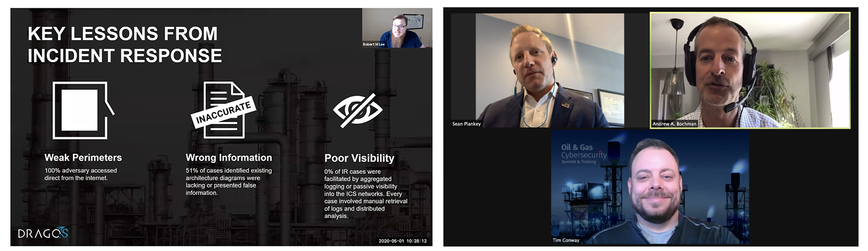Image resolution: width=868 pixels, height=251 pixels.
Task: Click the Tim Conway name label
Action: (x=566, y=240)
